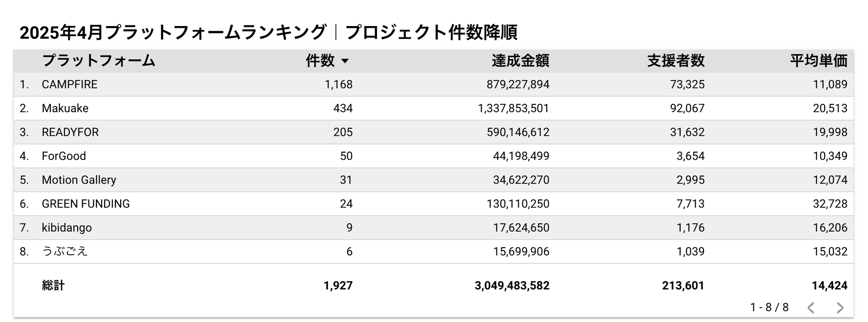This screenshot has width=868, height=322.
Task: Click the next page arrow in pagination
Action: point(840,308)
